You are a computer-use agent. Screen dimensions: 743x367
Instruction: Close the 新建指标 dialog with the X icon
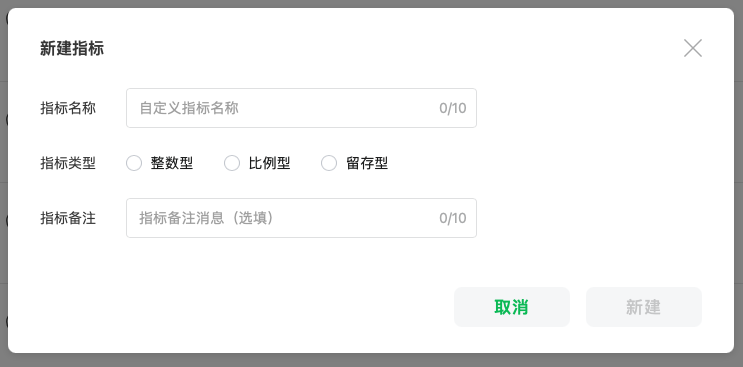coord(692,48)
